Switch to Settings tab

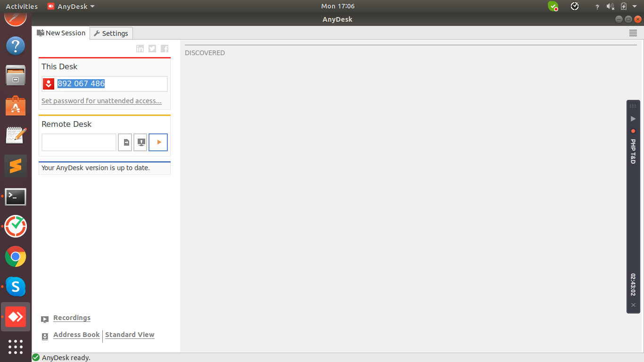[x=111, y=33]
